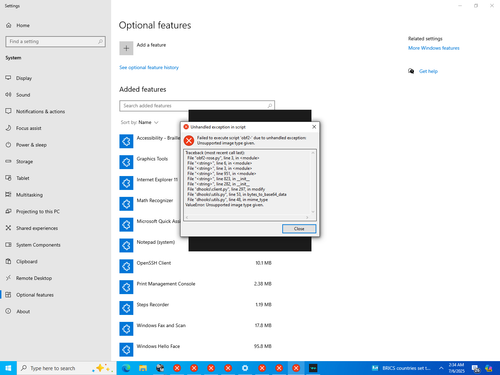The width and height of the screenshot is (500, 375).
Task: Click the Search added features field
Action: coord(197,106)
